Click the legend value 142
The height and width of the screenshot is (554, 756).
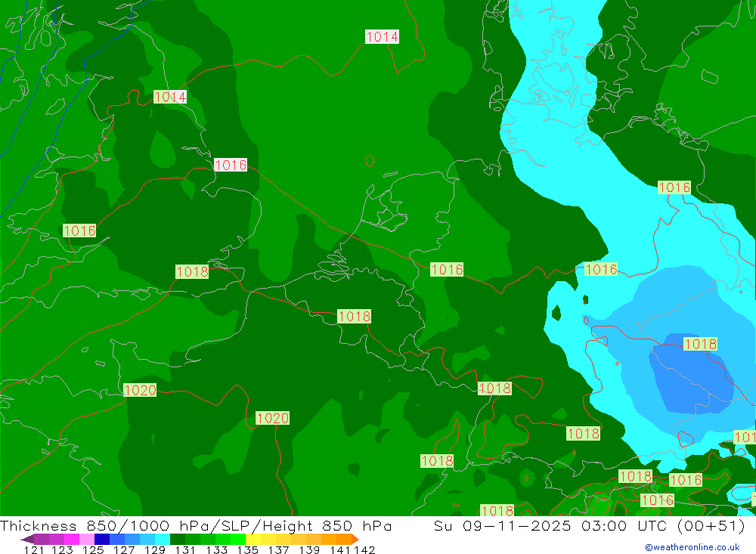364,549
